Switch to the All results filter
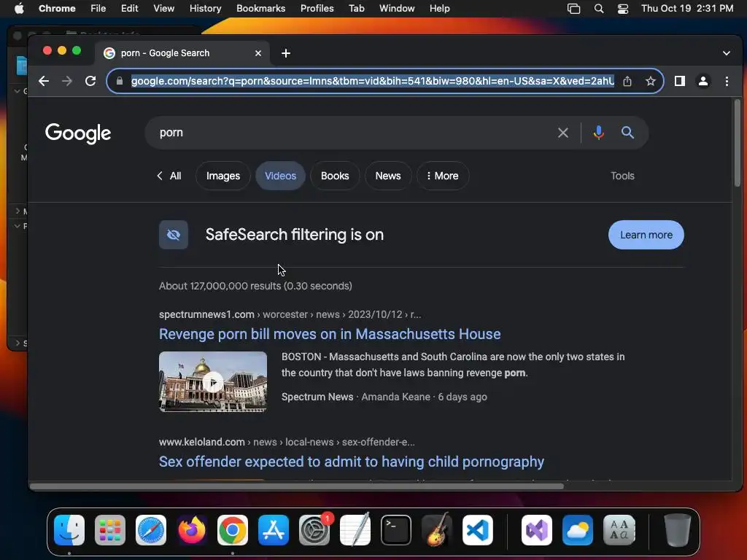Screen dimensions: 747x560 click(x=170, y=176)
